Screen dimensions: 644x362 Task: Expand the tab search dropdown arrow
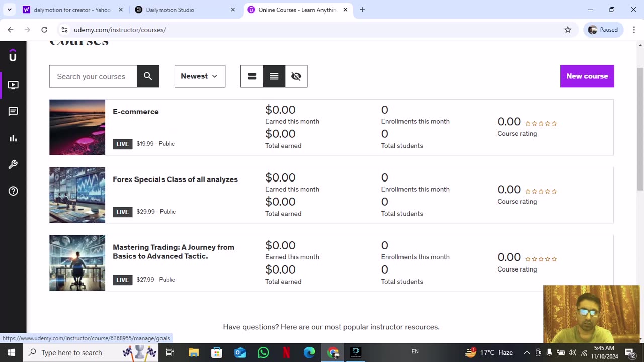(9, 10)
